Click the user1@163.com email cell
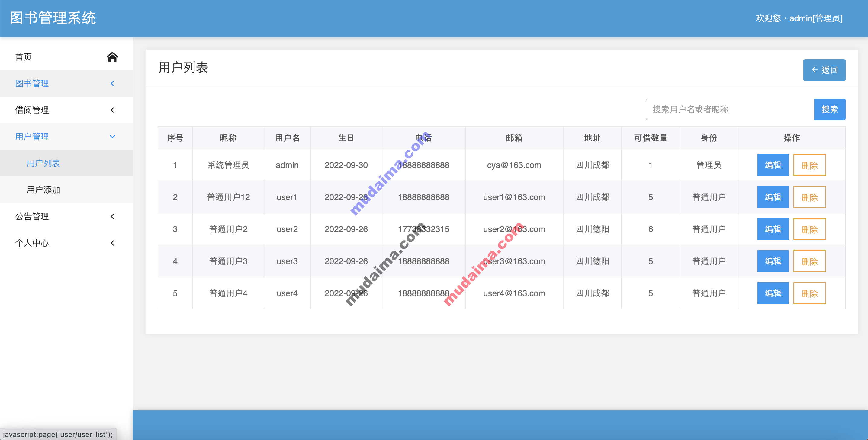The height and width of the screenshot is (440, 868). [x=514, y=197]
